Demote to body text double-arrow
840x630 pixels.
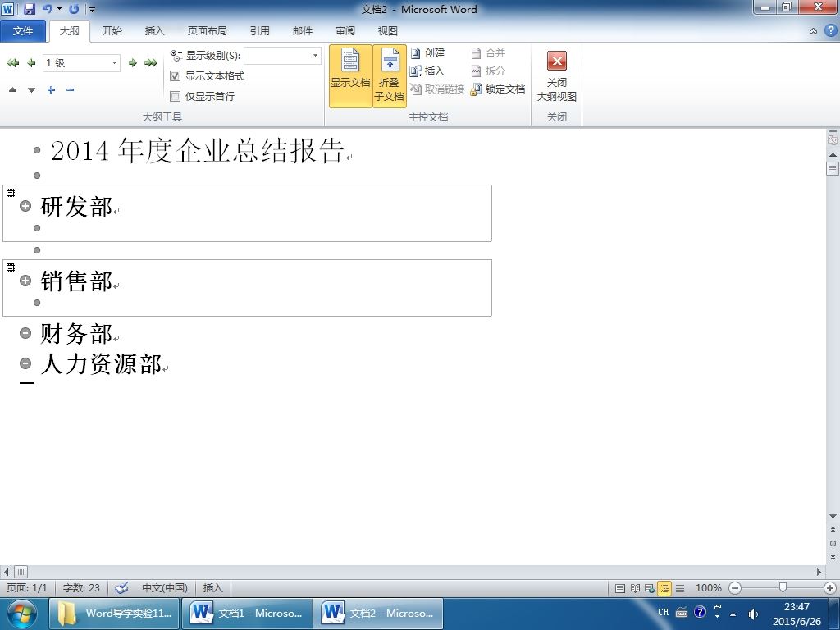[151, 63]
